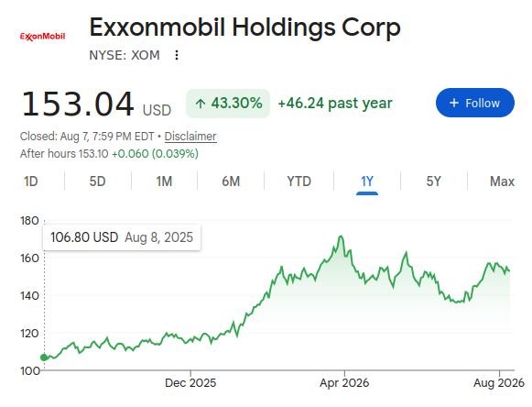Image resolution: width=532 pixels, height=407 pixels.
Task: Show the 1M chart range
Action: point(164,181)
